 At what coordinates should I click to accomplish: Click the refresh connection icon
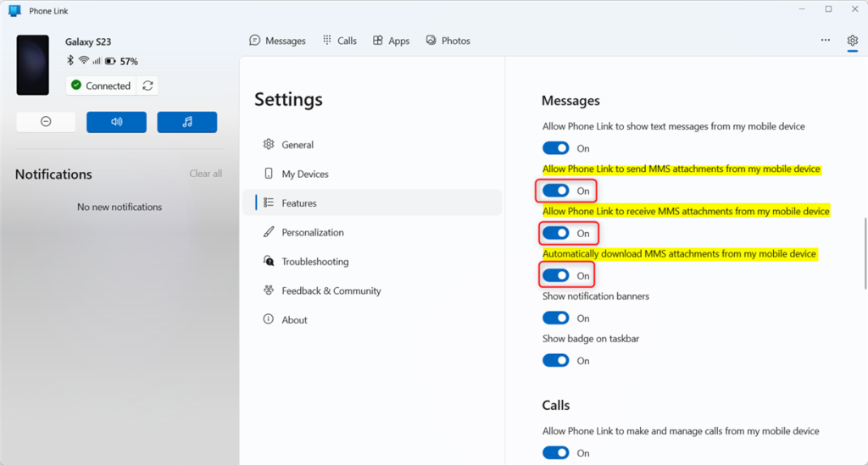[147, 86]
